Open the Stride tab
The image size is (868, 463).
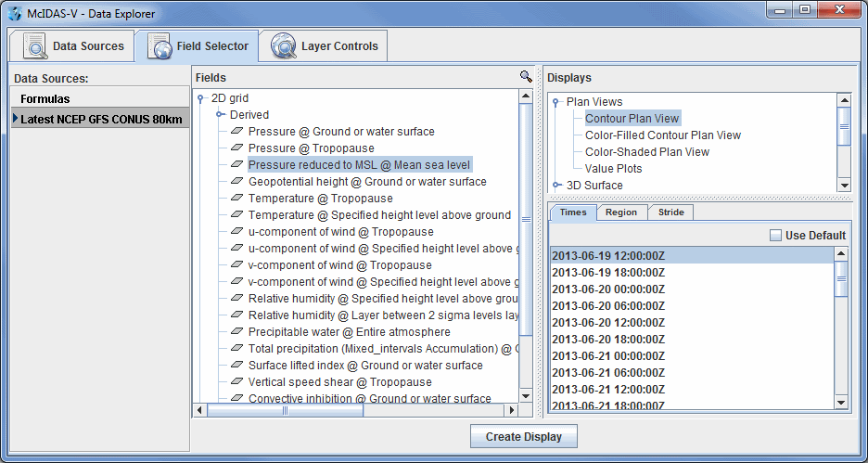tap(670, 212)
